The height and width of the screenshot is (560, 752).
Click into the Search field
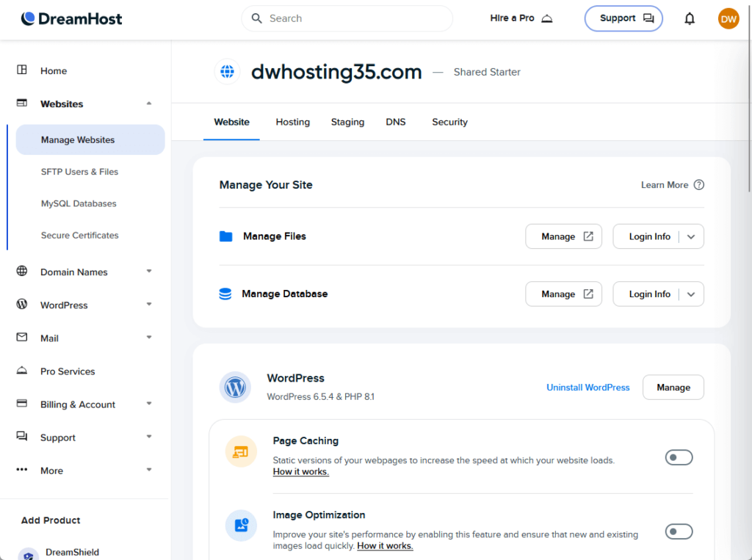(347, 18)
